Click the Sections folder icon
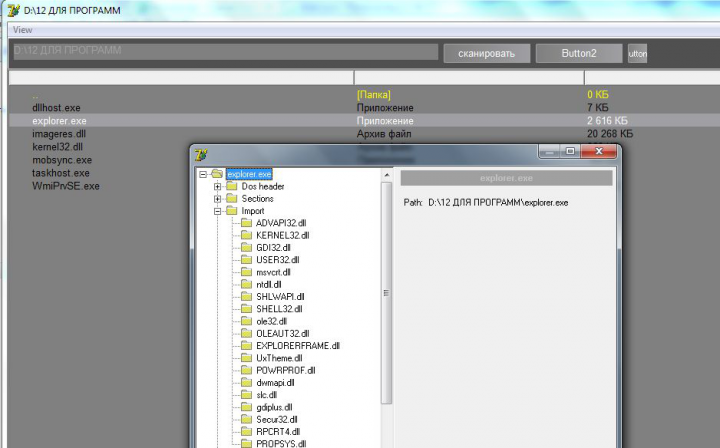Screen dimensions: 720x448 [x=232, y=199]
